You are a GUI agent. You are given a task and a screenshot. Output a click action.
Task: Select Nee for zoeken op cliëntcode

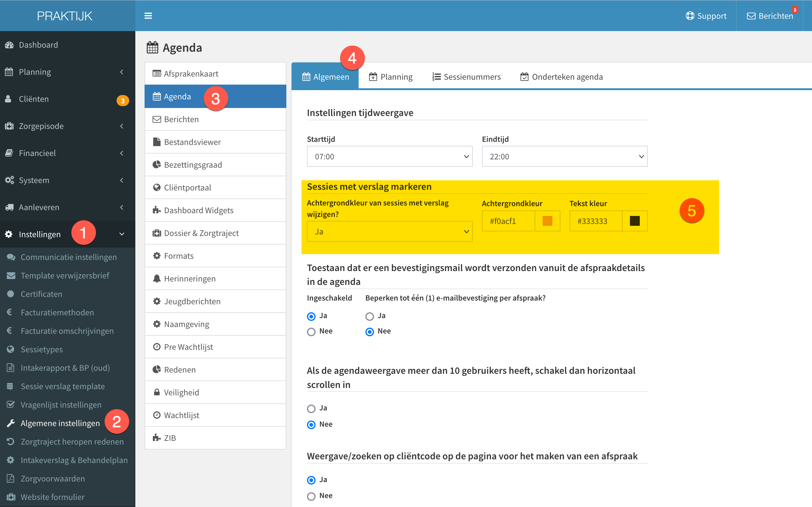(x=311, y=496)
